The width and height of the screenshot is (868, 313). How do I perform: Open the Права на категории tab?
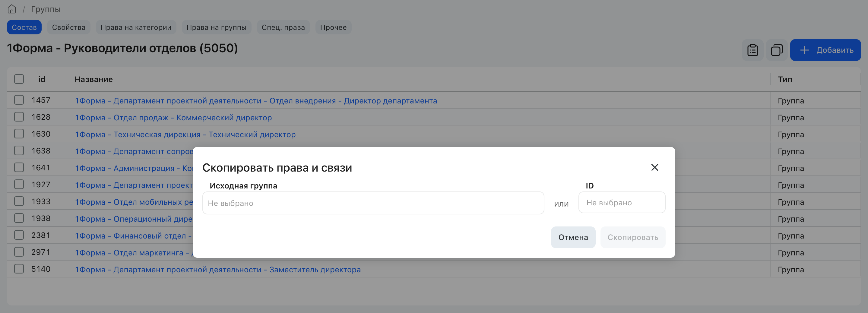[136, 27]
